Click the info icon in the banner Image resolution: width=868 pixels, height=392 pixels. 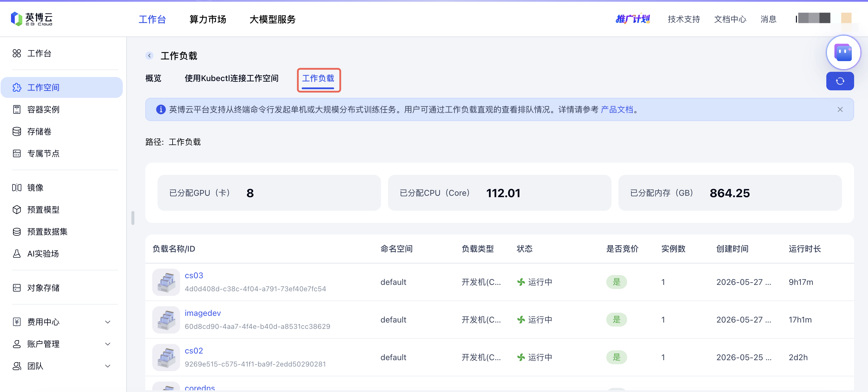pos(161,109)
